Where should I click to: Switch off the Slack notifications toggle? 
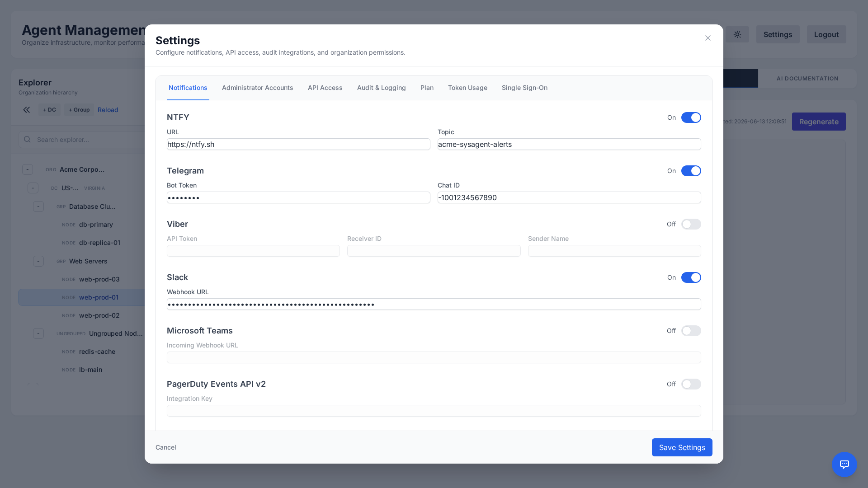coord(691,277)
